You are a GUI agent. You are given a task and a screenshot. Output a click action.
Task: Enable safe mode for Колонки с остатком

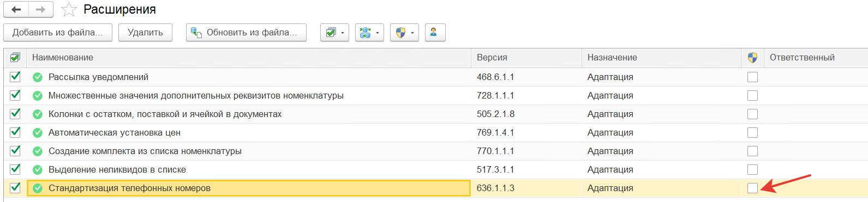click(x=752, y=114)
